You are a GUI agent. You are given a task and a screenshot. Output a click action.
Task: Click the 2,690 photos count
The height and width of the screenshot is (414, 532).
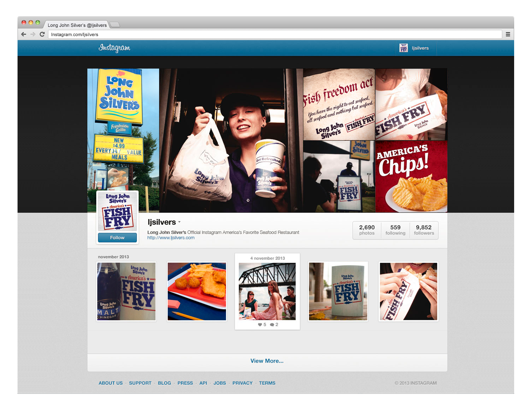pyautogui.click(x=367, y=230)
